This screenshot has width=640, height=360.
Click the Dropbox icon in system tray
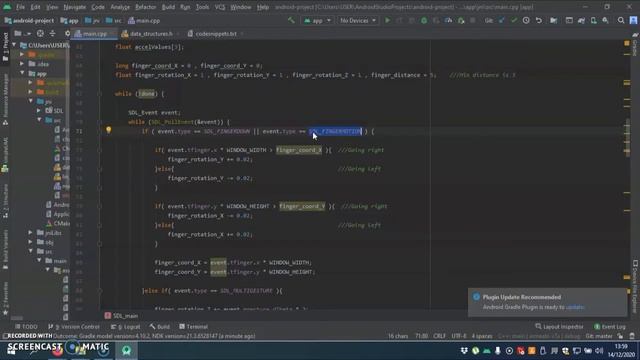click(464, 351)
